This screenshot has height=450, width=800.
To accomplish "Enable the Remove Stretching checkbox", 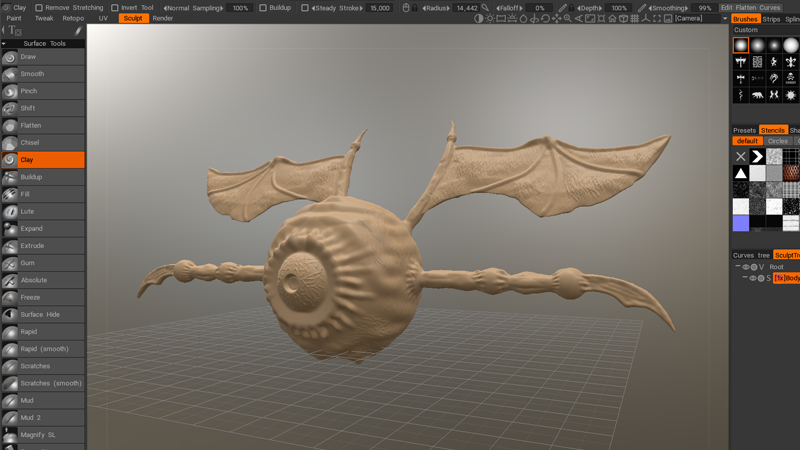I will pyautogui.click(x=39, y=8).
